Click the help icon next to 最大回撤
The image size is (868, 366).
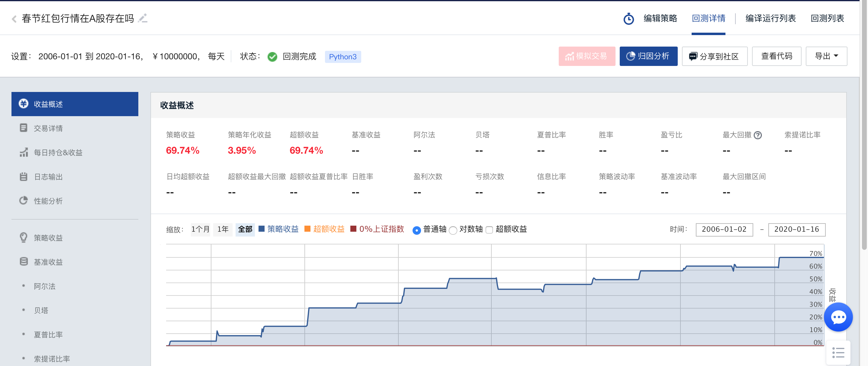[x=758, y=135]
